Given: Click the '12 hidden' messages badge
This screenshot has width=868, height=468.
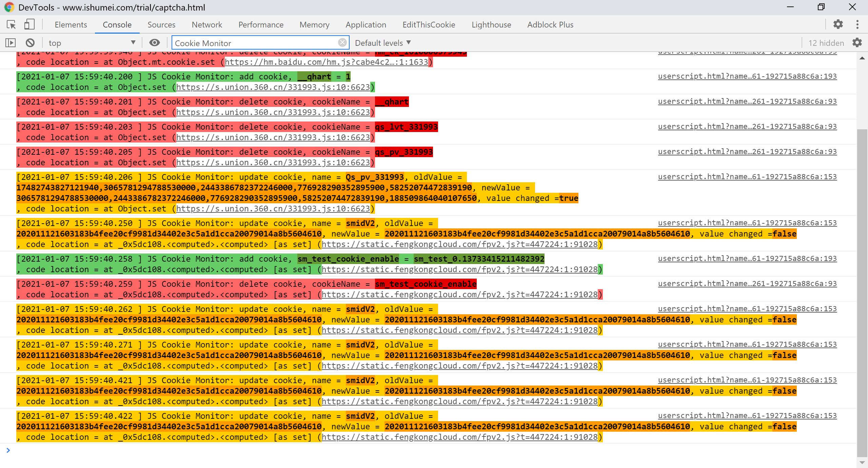Looking at the screenshot, I should (x=826, y=43).
